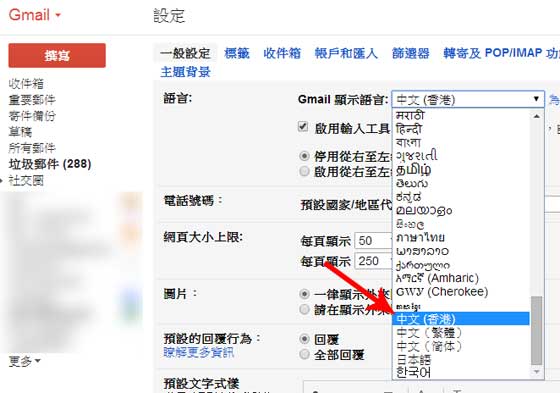Image resolution: width=560 pixels, height=393 pixels.
Task: Choose the Cherokee language option
Action: (x=461, y=292)
